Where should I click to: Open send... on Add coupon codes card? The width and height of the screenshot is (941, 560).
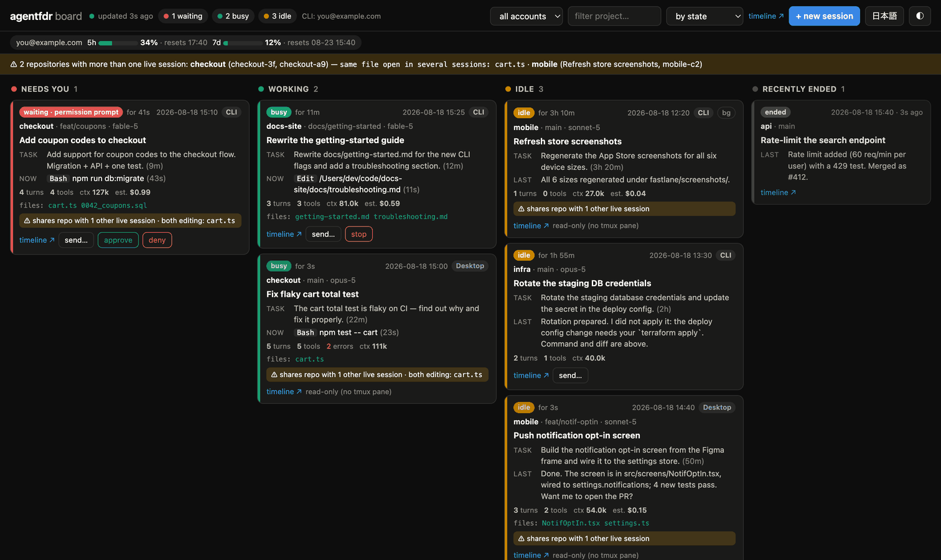click(76, 240)
